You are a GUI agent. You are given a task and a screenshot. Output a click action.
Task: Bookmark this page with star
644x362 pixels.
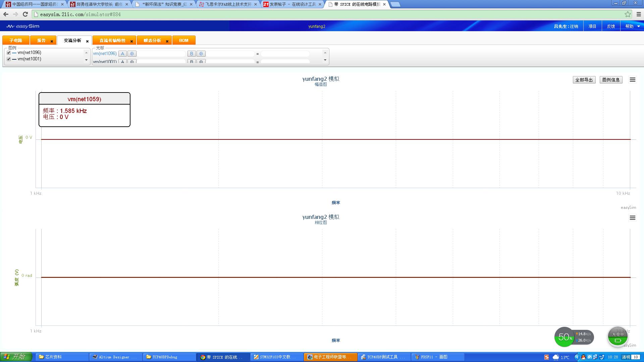pyautogui.click(x=628, y=14)
